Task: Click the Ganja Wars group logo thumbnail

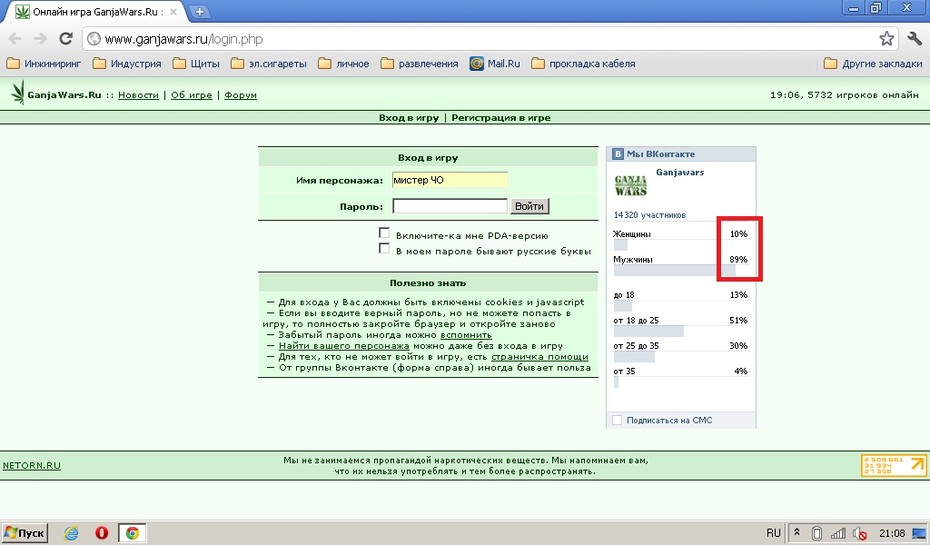Action: point(630,186)
